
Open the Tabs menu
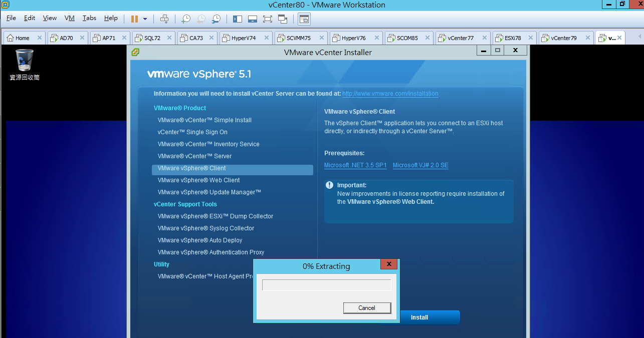(x=89, y=18)
